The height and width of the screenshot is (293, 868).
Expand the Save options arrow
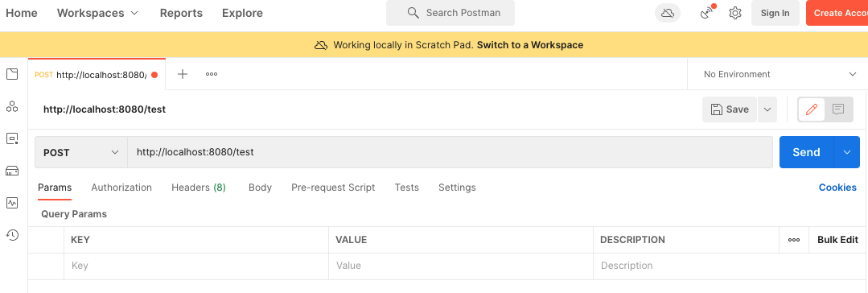[767, 109]
